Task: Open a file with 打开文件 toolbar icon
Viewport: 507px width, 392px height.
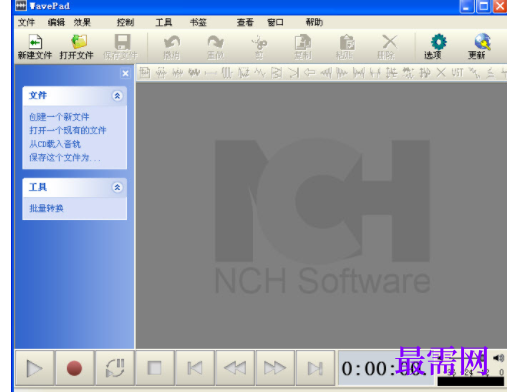Action: coord(77,47)
